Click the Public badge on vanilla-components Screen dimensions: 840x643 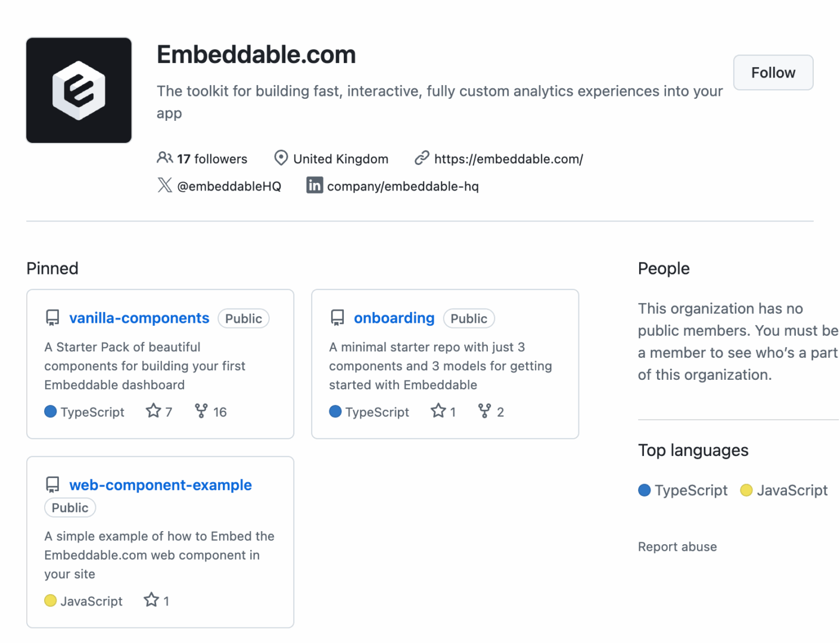[x=243, y=318]
